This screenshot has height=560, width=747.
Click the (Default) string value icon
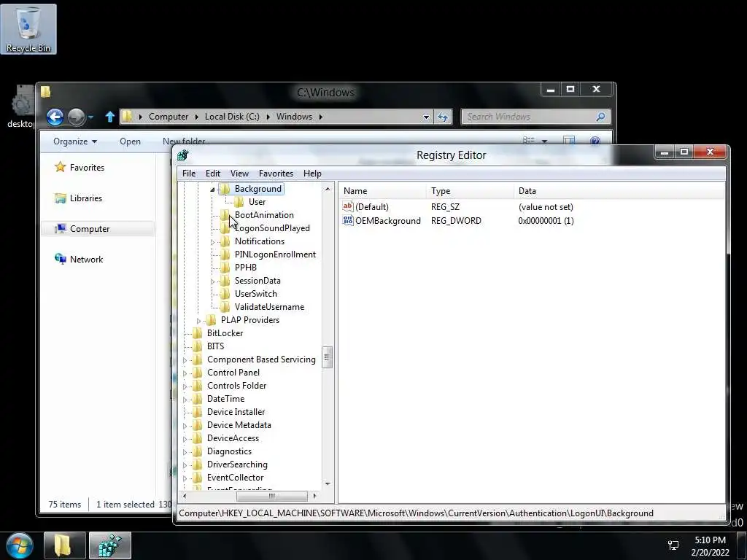[348, 206]
